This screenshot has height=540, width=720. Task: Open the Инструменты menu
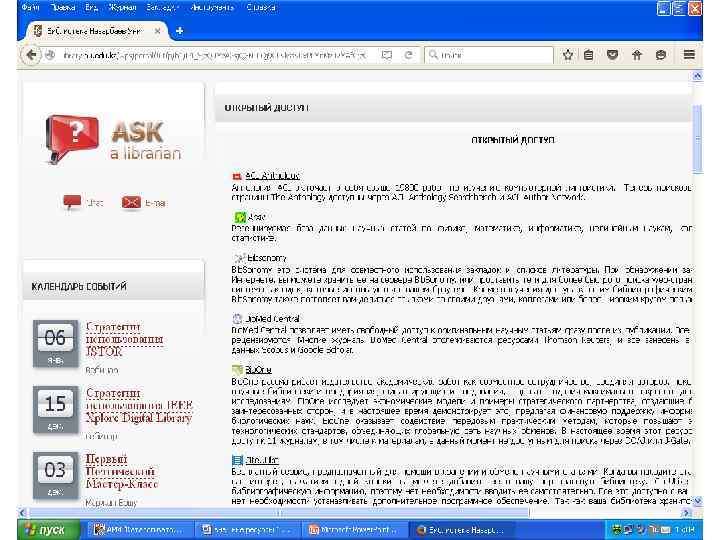point(212,7)
